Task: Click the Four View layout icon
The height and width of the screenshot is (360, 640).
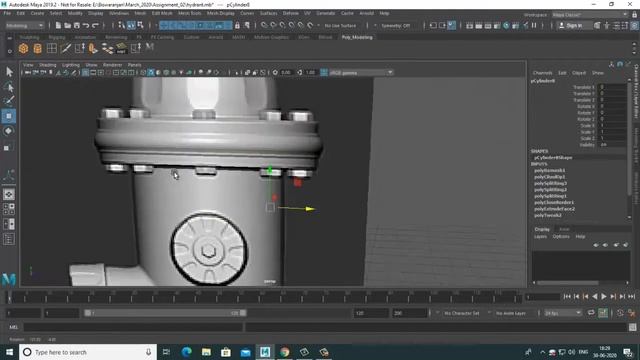Action: 9,209
